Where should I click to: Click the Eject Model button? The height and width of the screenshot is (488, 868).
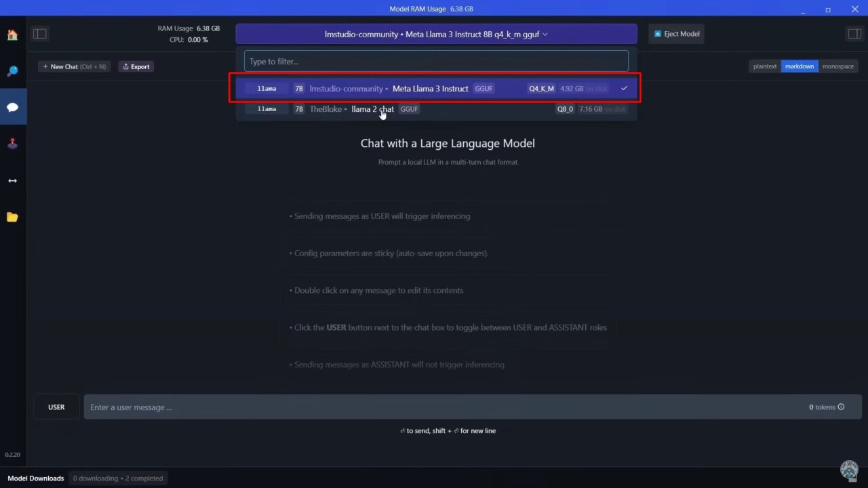(676, 34)
